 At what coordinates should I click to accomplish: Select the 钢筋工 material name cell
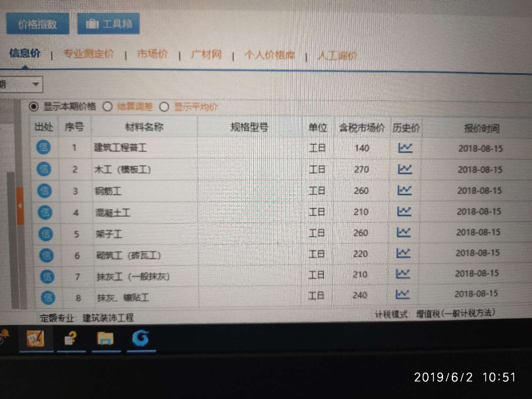pos(108,191)
